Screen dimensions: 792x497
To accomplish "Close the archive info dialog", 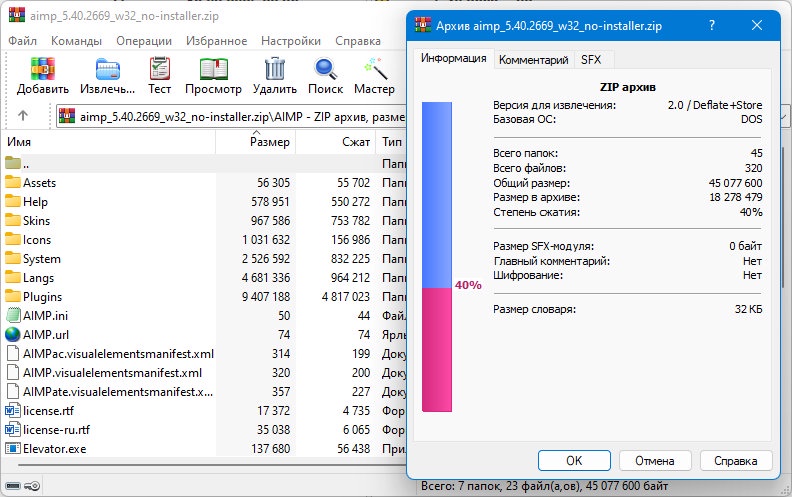I will pos(757,25).
